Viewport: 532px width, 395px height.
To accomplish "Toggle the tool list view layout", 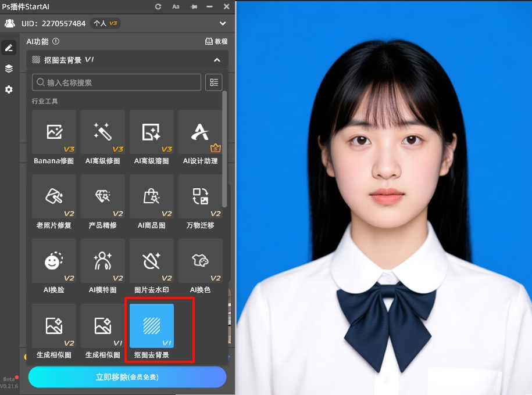I will click(x=214, y=82).
